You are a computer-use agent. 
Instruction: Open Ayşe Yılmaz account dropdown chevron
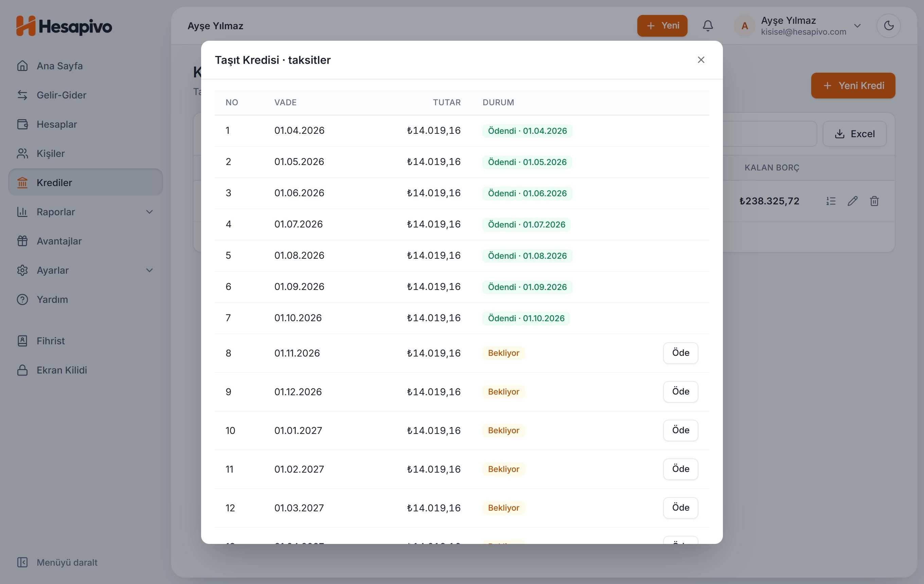coord(857,26)
